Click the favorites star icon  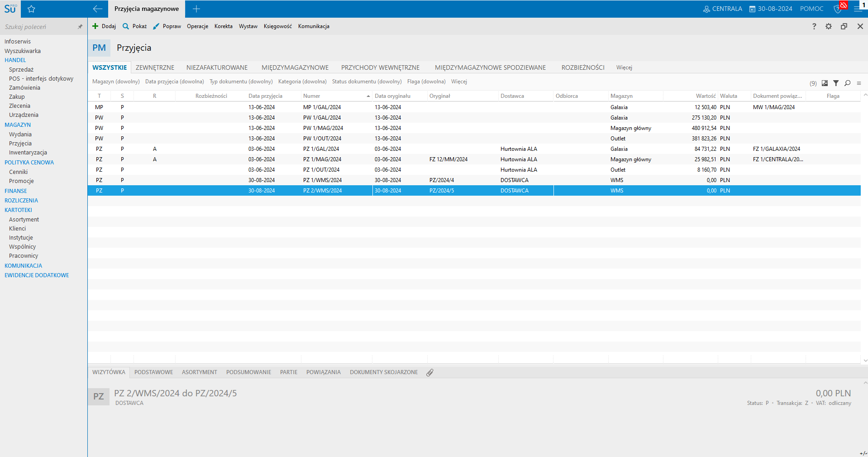click(x=31, y=9)
